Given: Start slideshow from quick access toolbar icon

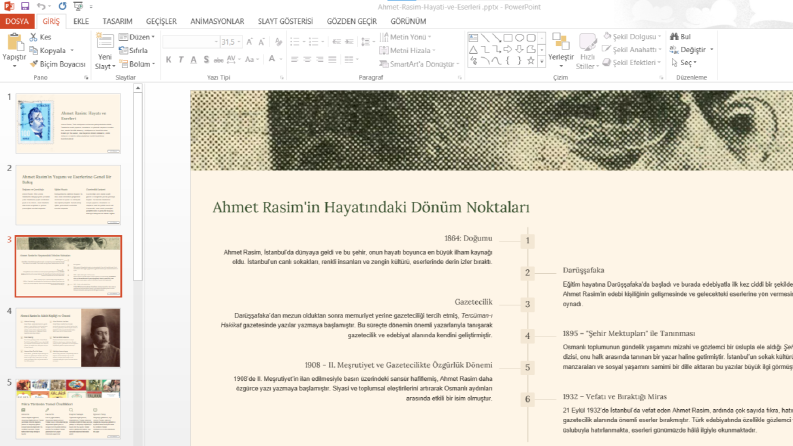Looking at the screenshot, I should pos(78,6).
